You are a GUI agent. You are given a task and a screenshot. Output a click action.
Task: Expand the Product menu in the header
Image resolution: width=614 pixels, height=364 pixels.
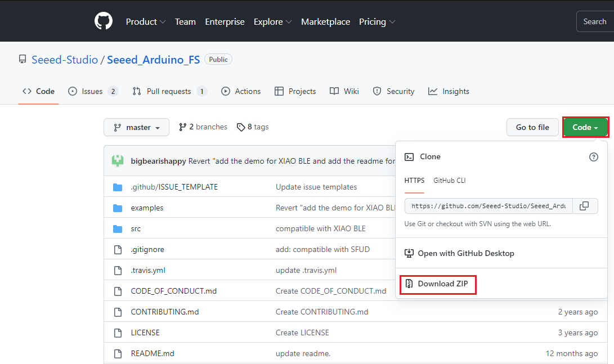[146, 22]
